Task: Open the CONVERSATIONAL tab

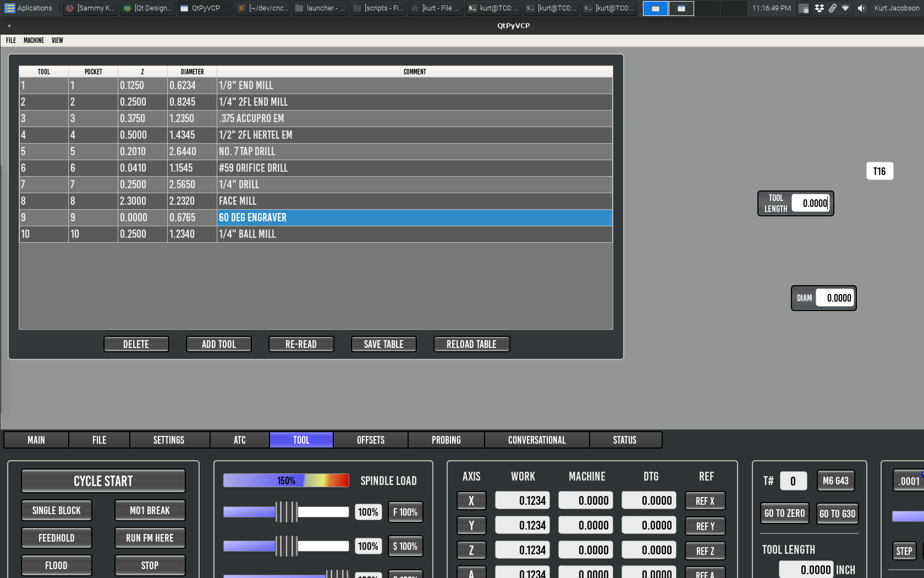Action: (x=537, y=440)
